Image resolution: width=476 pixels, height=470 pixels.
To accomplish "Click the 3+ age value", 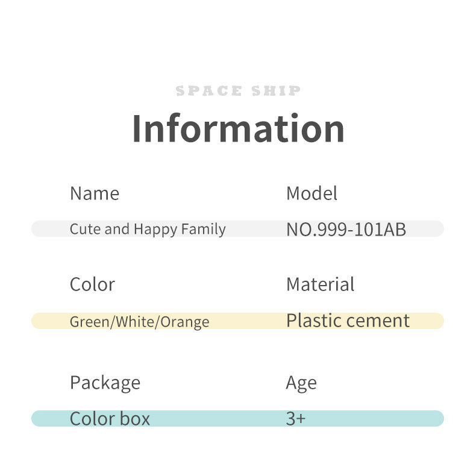I will click(x=295, y=419).
